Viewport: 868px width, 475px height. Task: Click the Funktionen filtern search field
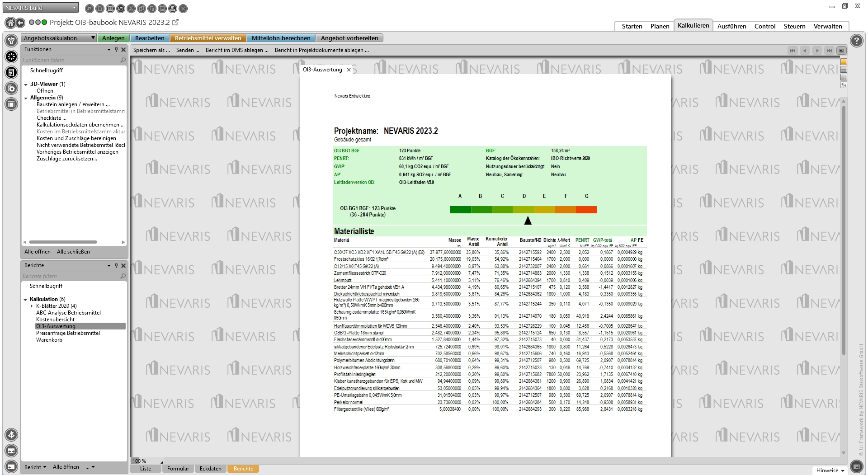click(x=74, y=60)
